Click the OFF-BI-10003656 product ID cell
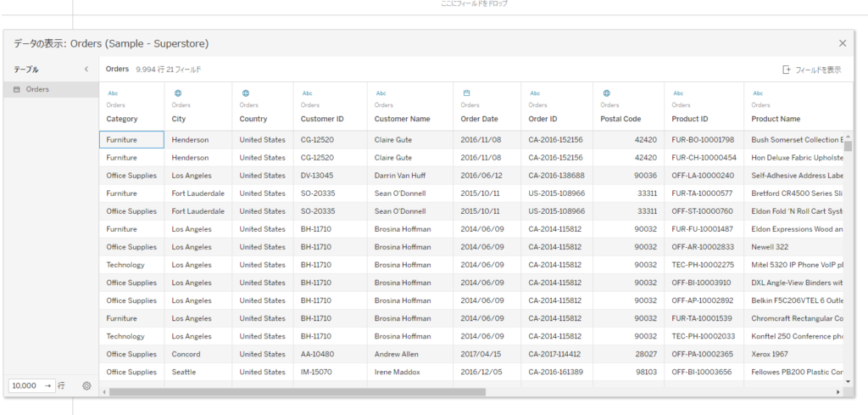 [704, 372]
